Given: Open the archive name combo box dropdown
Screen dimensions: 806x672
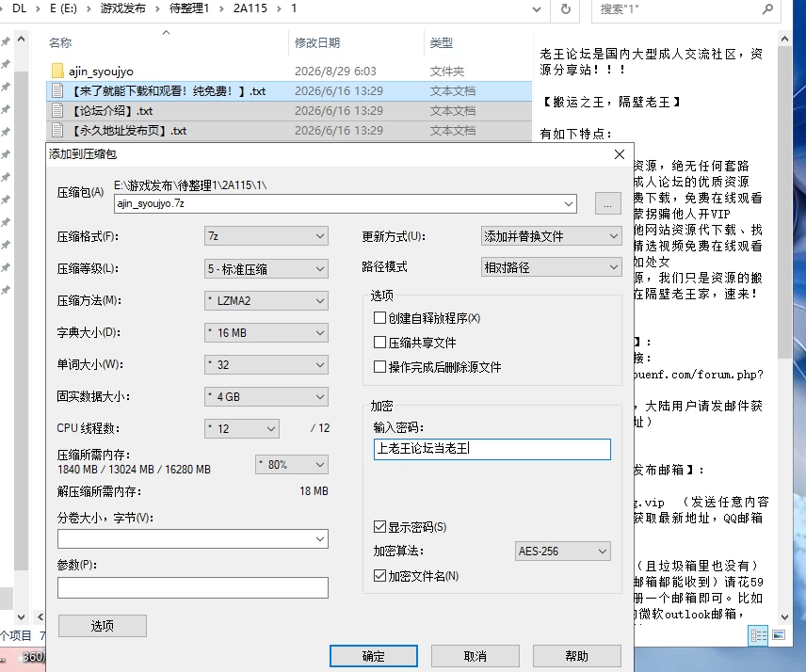Looking at the screenshot, I should (569, 203).
